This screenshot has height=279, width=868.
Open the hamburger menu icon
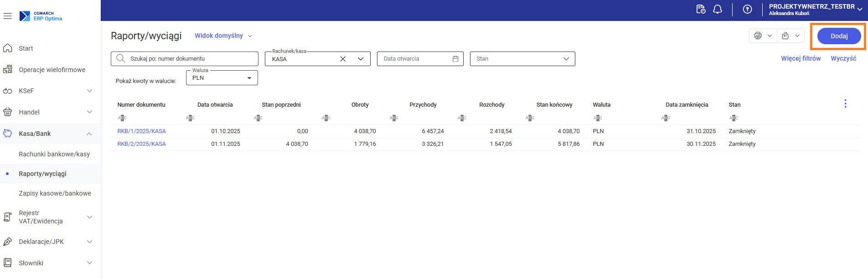pyautogui.click(x=7, y=16)
